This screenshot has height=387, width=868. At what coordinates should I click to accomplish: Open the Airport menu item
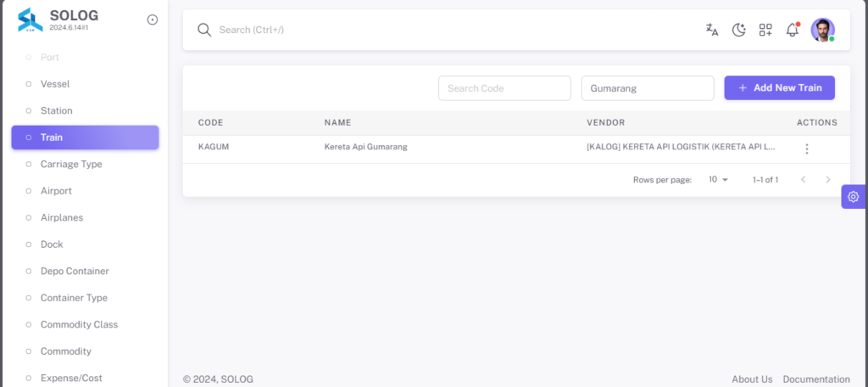click(86, 191)
